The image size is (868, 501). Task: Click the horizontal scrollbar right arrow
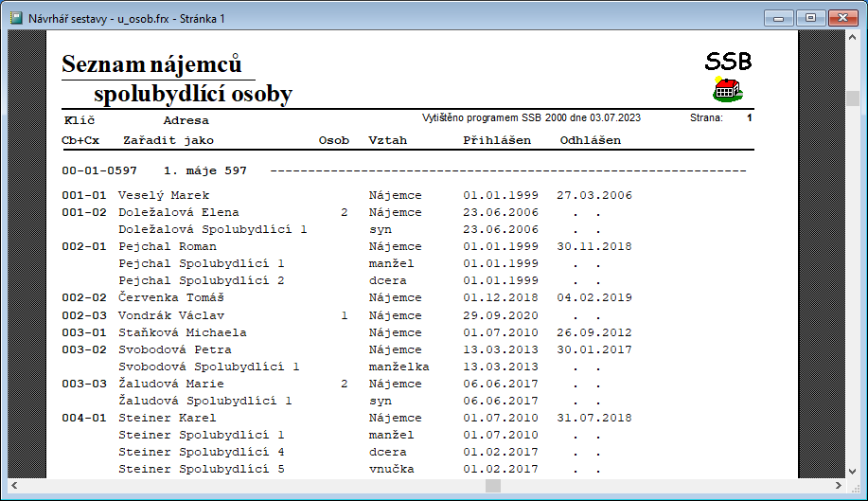[837, 485]
